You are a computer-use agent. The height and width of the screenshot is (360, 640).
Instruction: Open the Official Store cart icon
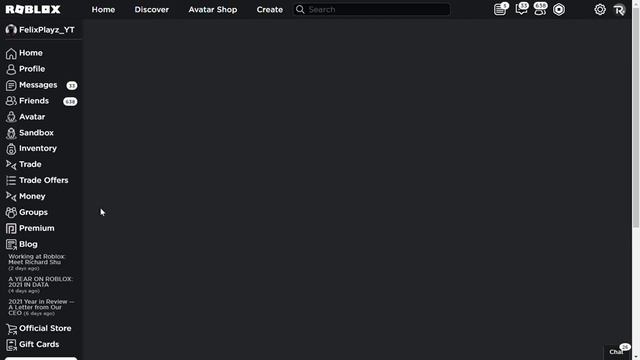point(11,329)
